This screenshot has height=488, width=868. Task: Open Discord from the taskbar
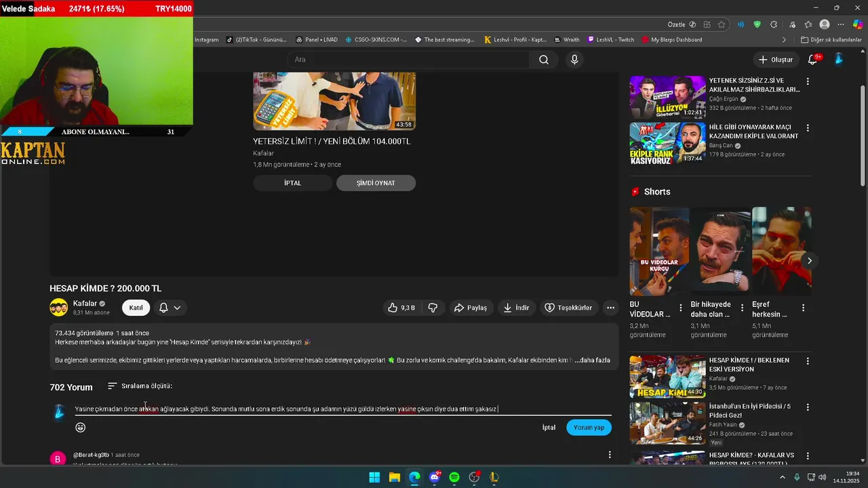[435, 477]
